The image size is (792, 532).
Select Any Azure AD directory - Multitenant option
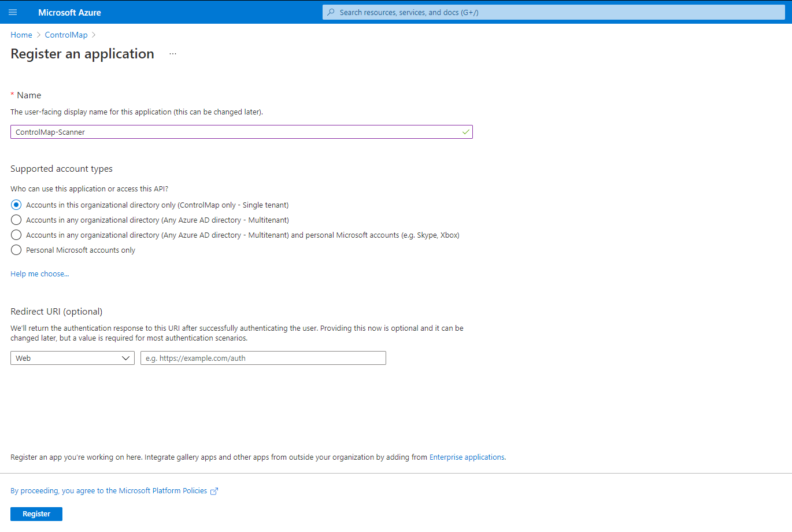pyautogui.click(x=16, y=220)
